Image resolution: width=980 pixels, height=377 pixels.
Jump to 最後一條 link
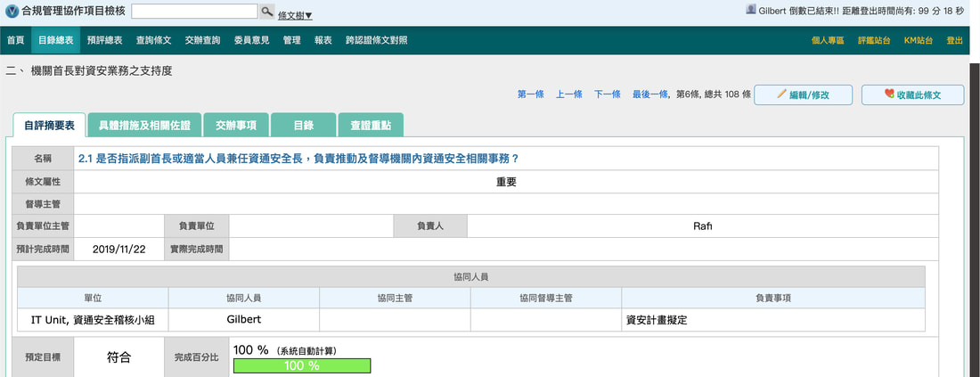[650, 94]
